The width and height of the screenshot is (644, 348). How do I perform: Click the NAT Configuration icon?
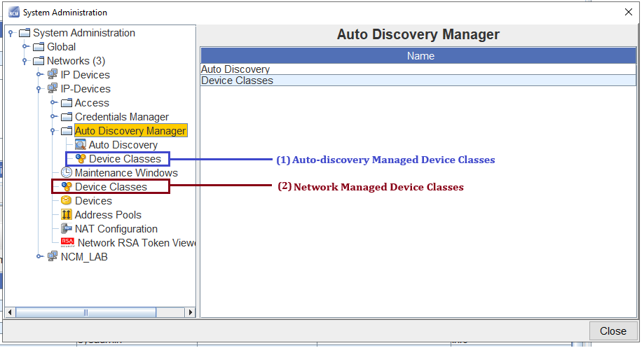coord(67,229)
